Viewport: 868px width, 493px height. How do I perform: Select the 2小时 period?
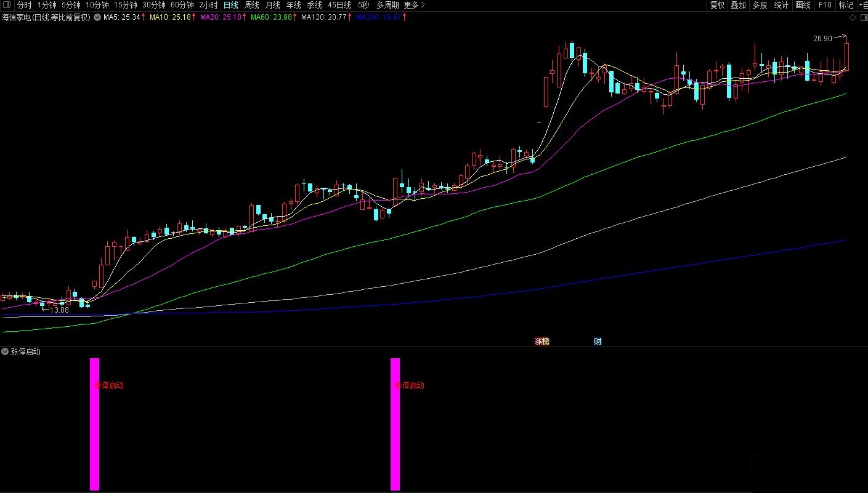click(x=208, y=5)
